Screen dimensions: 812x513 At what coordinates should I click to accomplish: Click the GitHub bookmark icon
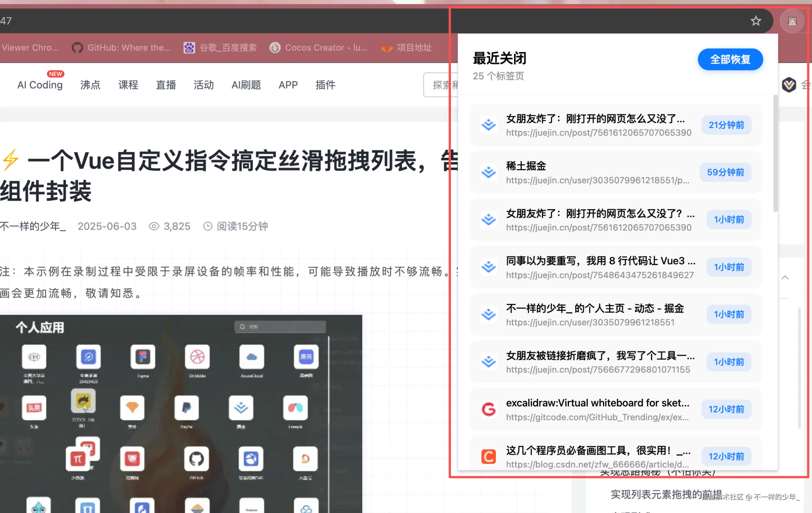tap(77, 47)
